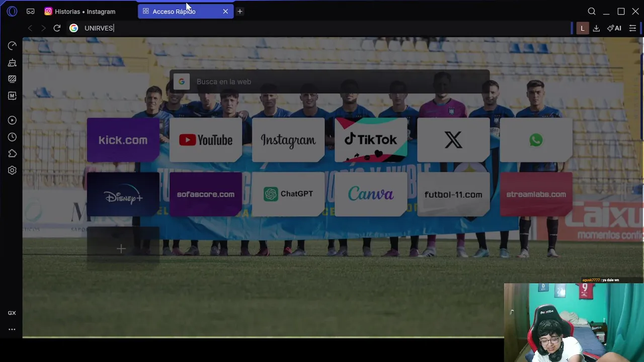
Task: Open the kick.com speed dial
Action: pos(123,140)
